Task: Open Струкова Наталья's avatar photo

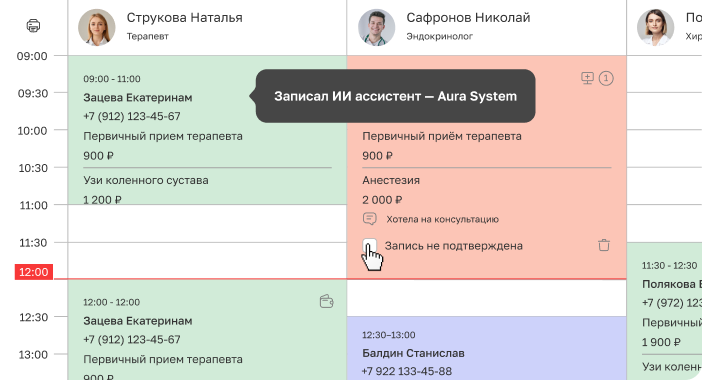Action: (96, 27)
